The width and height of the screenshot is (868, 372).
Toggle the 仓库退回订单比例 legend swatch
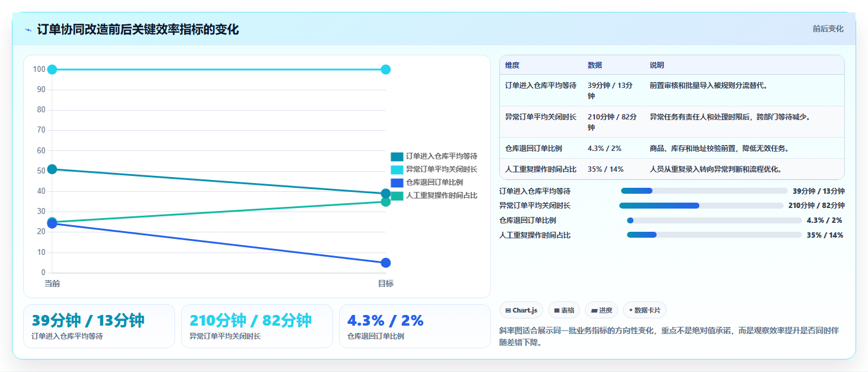(x=397, y=182)
